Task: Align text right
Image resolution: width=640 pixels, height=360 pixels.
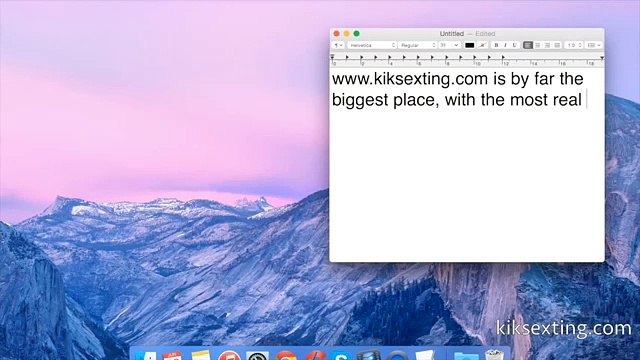Action: coord(547,45)
